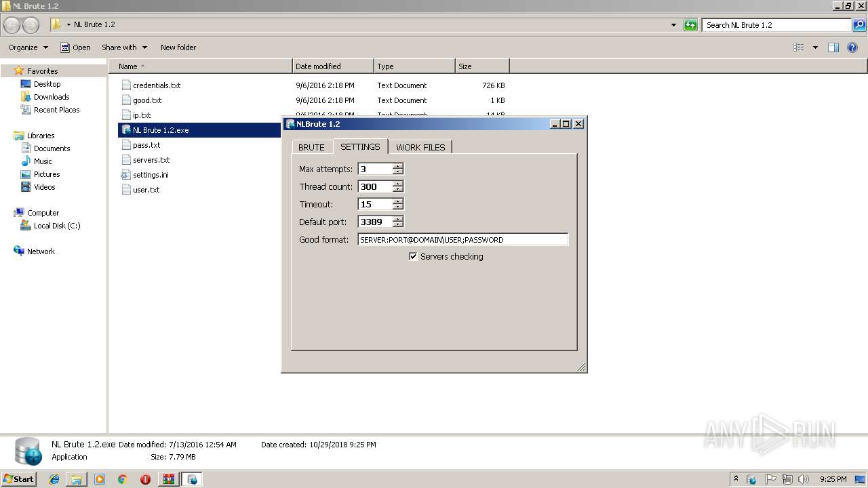Sort by Size column header
The image size is (868, 488).
[x=482, y=66]
